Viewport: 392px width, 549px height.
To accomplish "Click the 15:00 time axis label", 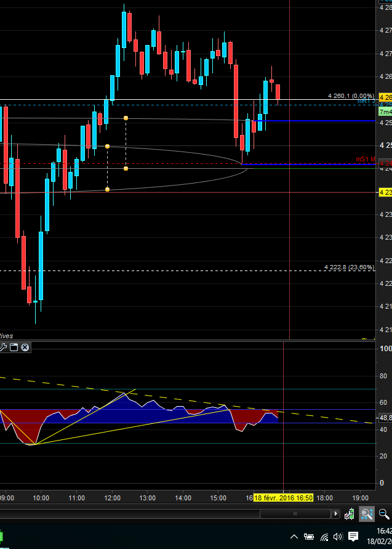I will click(218, 498).
